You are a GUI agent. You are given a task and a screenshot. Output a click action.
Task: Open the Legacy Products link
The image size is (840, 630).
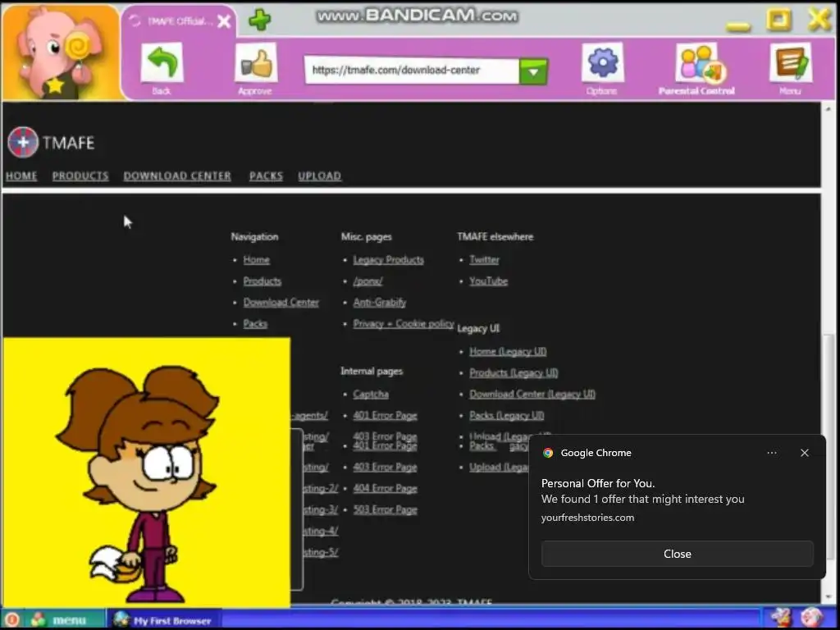388,260
